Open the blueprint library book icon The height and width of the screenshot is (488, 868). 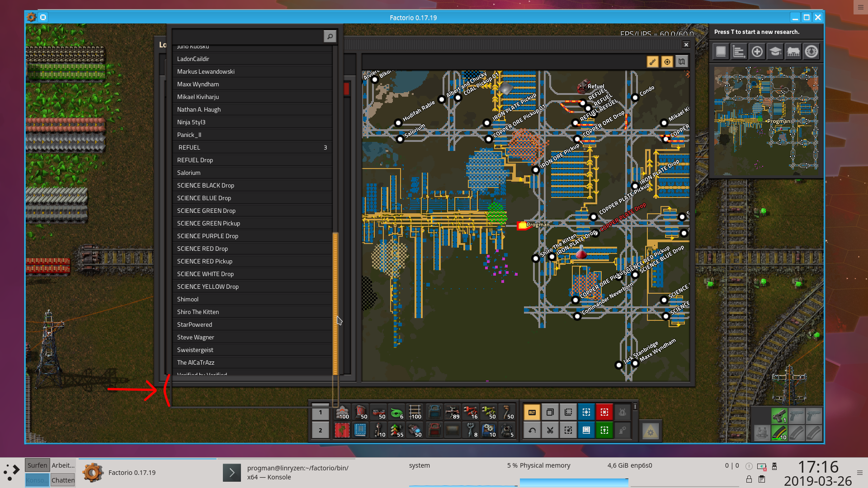pos(721,52)
